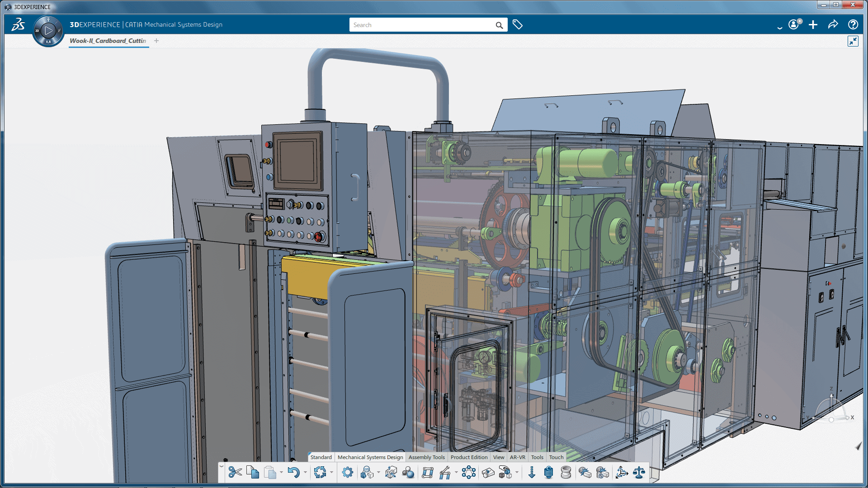Expand the Update options dropdown arrow
868x488 pixels.
point(332,473)
